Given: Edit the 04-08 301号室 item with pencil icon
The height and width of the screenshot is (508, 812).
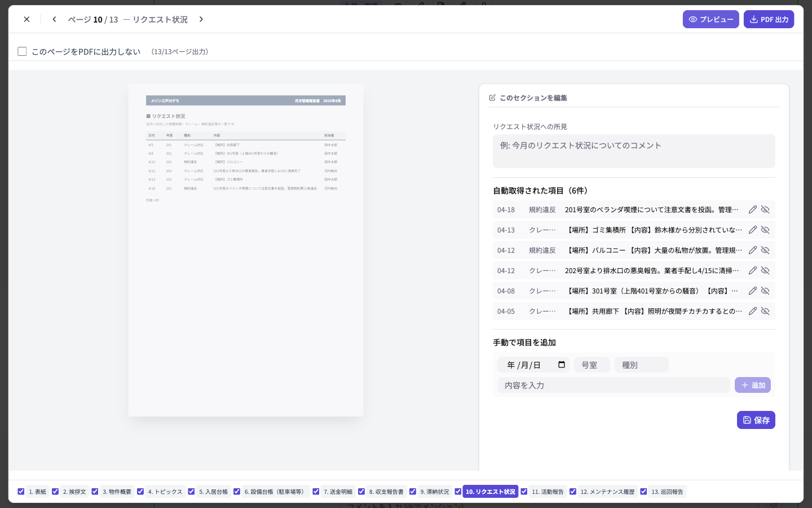Looking at the screenshot, I should [x=753, y=291].
